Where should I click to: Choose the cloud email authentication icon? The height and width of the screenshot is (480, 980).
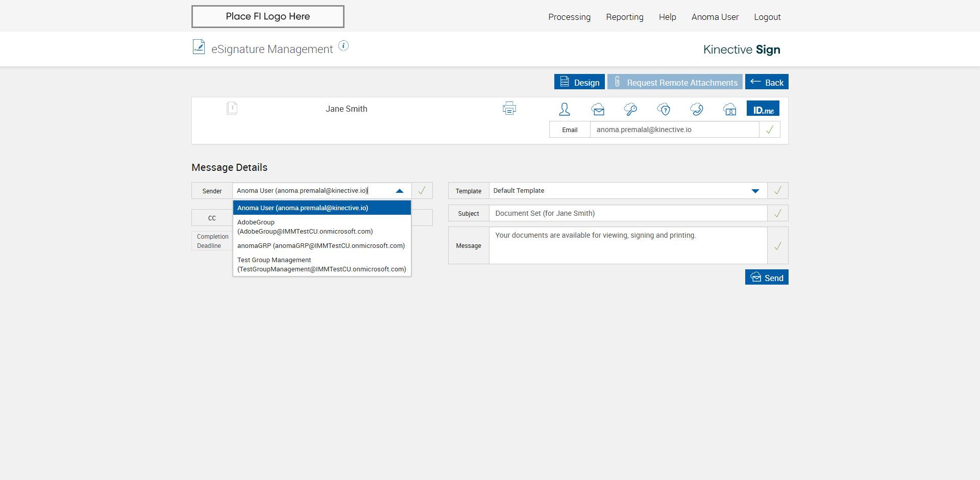click(x=598, y=109)
